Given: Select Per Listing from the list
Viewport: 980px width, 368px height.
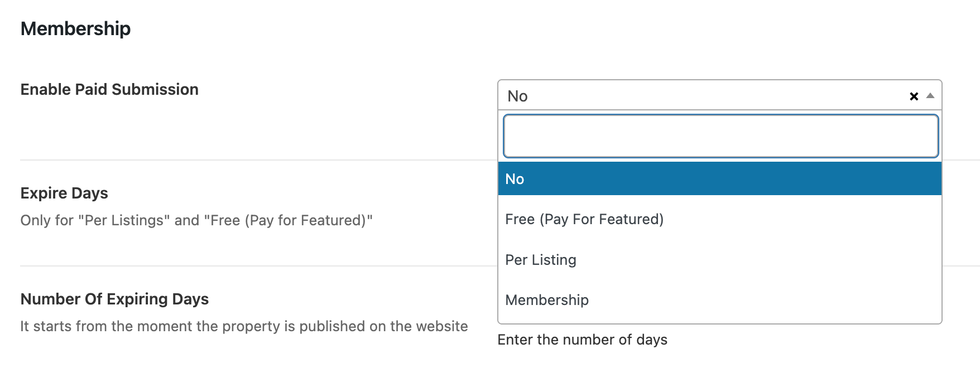Looking at the screenshot, I should coord(540,259).
